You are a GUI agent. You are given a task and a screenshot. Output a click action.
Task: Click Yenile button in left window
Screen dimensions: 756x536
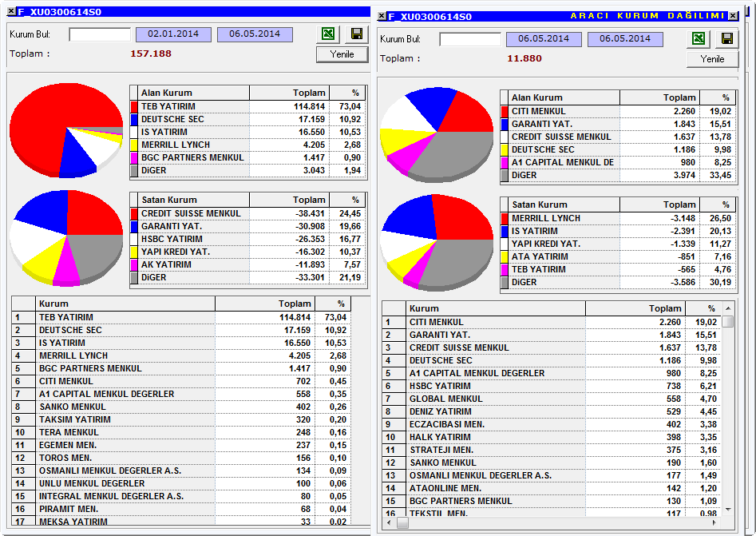(x=342, y=54)
